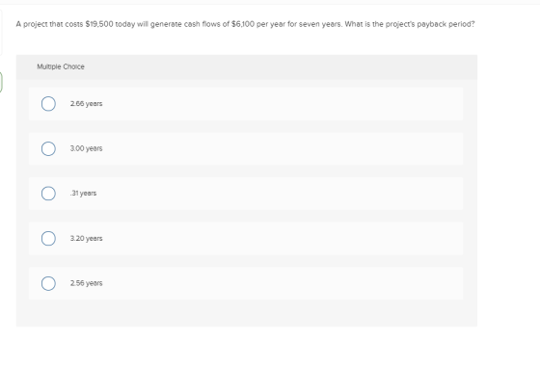Click blank space in the 3.20 years row
Image resolution: width=540 pixels, height=392 pixels.
click(283, 238)
